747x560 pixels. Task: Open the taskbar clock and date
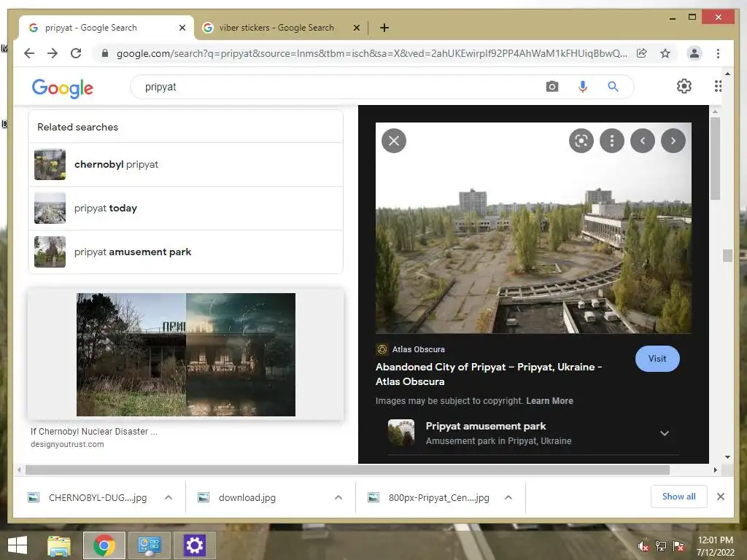tap(716, 546)
